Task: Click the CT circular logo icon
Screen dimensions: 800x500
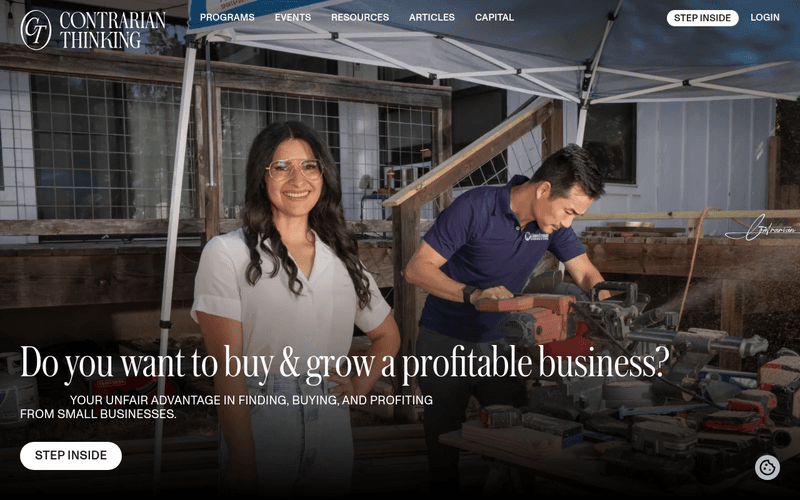Action: [x=36, y=30]
